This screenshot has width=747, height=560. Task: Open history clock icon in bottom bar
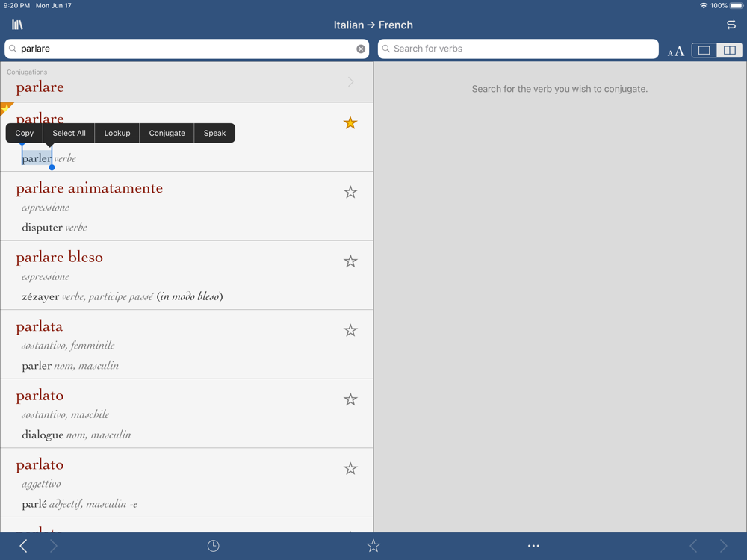[x=214, y=546]
